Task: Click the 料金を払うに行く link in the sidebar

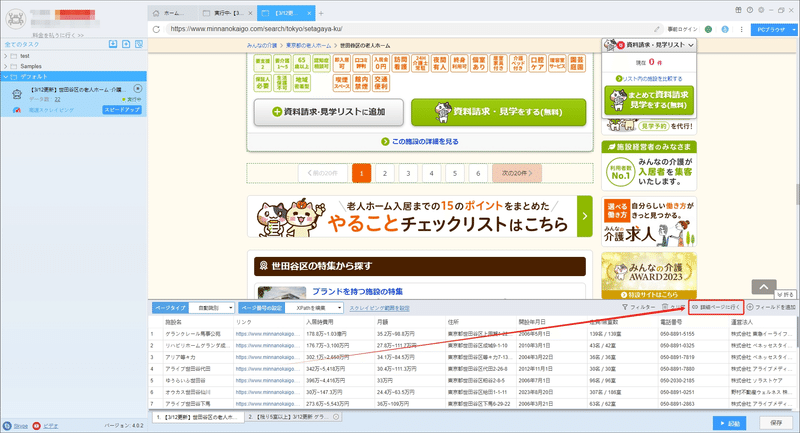Action: pyautogui.click(x=58, y=35)
